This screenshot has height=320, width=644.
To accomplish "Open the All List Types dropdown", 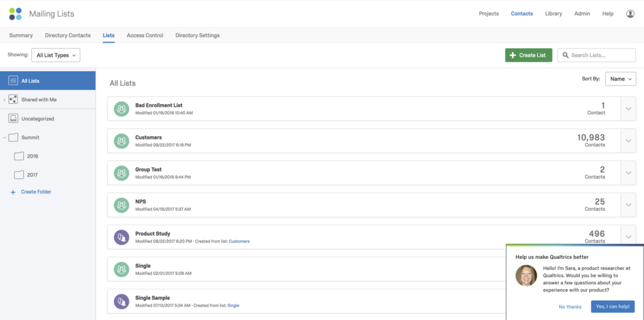I will (56, 55).
